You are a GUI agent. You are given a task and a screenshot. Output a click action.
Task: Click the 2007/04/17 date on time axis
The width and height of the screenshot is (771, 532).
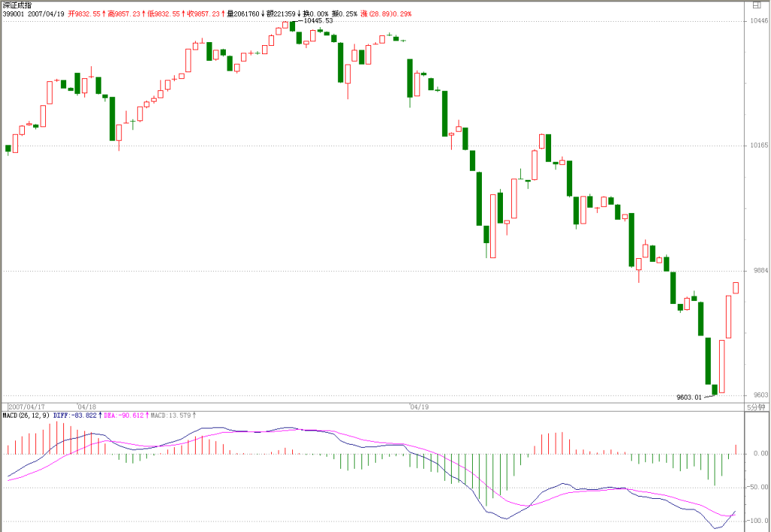(x=26, y=407)
